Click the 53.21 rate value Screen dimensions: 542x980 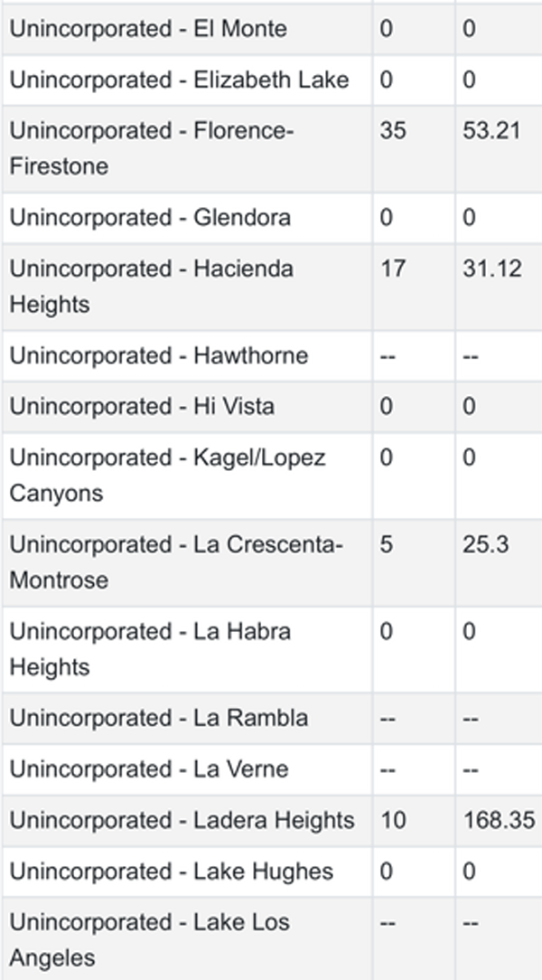pyautogui.click(x=491, y=130)
